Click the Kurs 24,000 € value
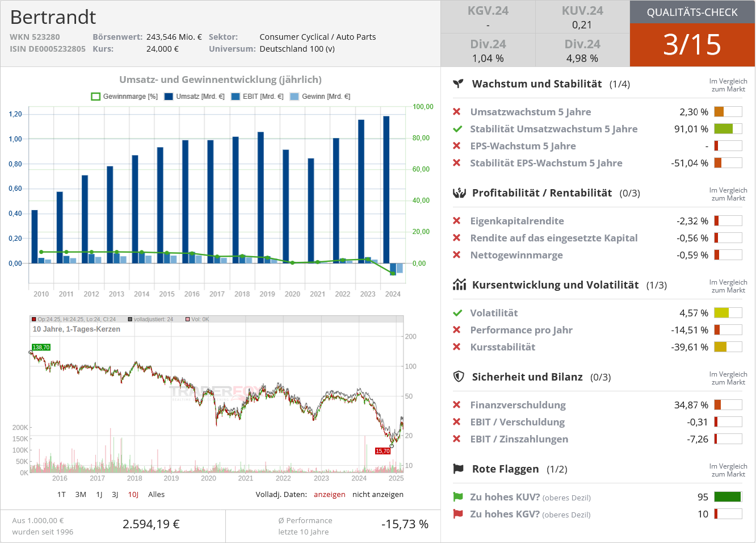 (162, 49)
